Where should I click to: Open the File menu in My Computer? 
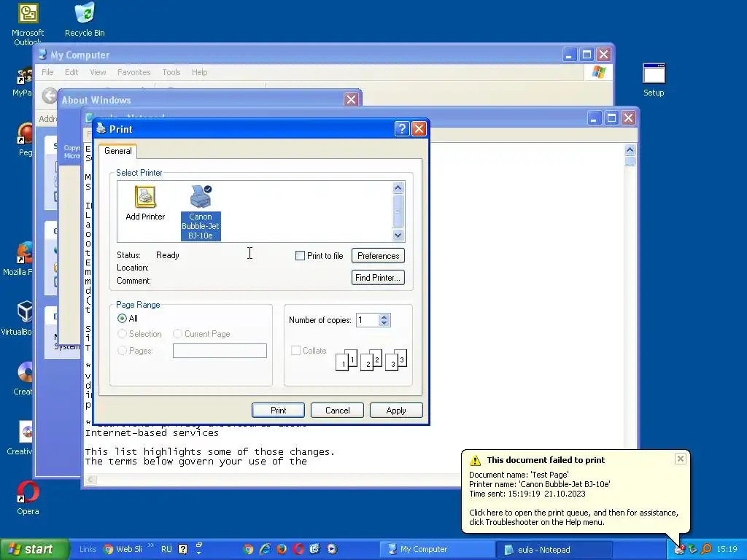[47, 72]
